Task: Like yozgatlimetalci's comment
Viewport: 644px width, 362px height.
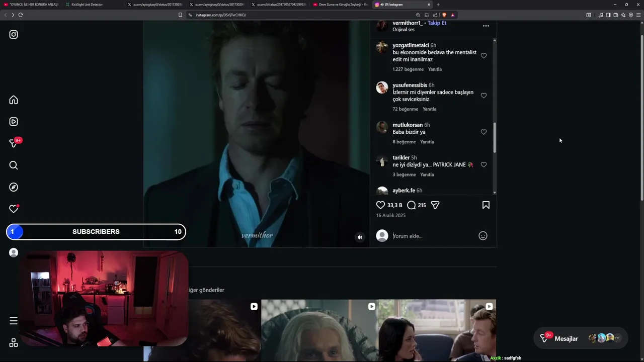Action: (484, 56)
